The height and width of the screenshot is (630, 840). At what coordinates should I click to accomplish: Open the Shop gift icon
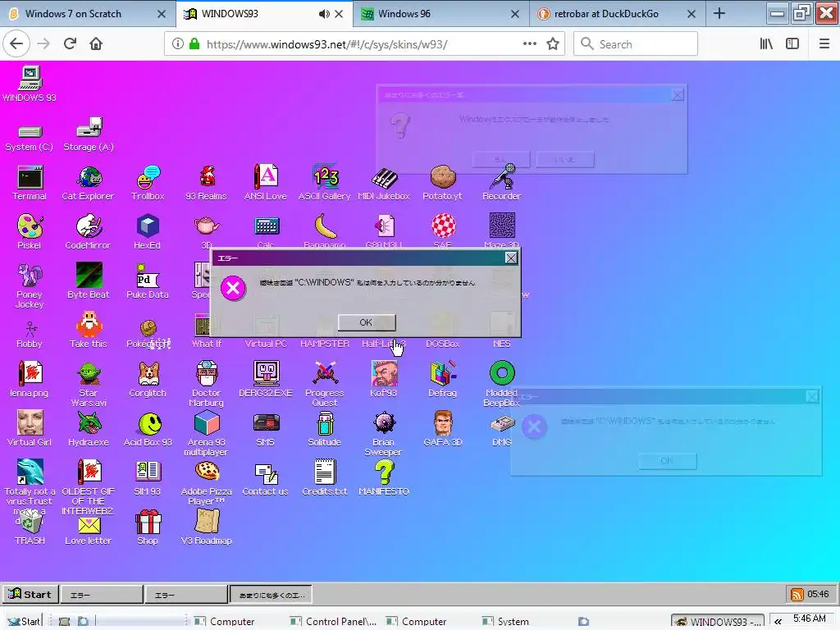coord(148,527)
